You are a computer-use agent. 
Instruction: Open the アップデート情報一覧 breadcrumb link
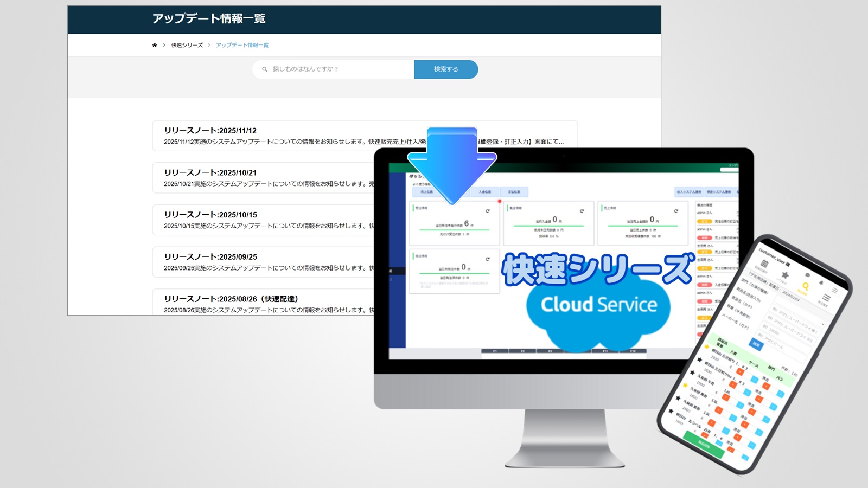click(242, 45)
